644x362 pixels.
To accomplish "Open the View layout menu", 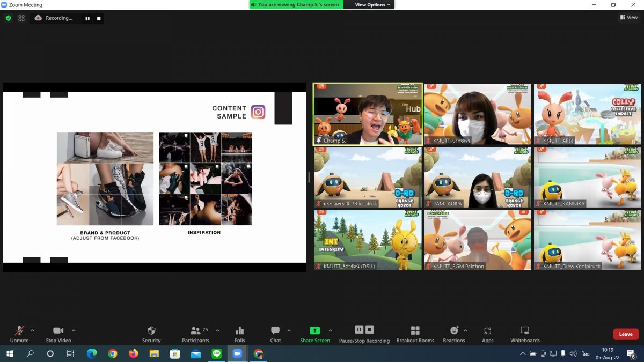I will click(629, 17).
